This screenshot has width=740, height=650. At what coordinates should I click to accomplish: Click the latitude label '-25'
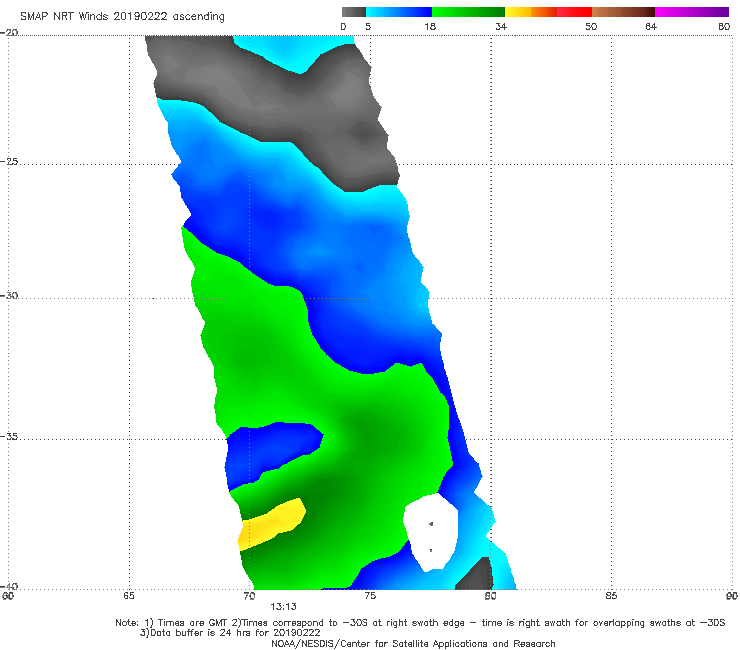(9, 161)
